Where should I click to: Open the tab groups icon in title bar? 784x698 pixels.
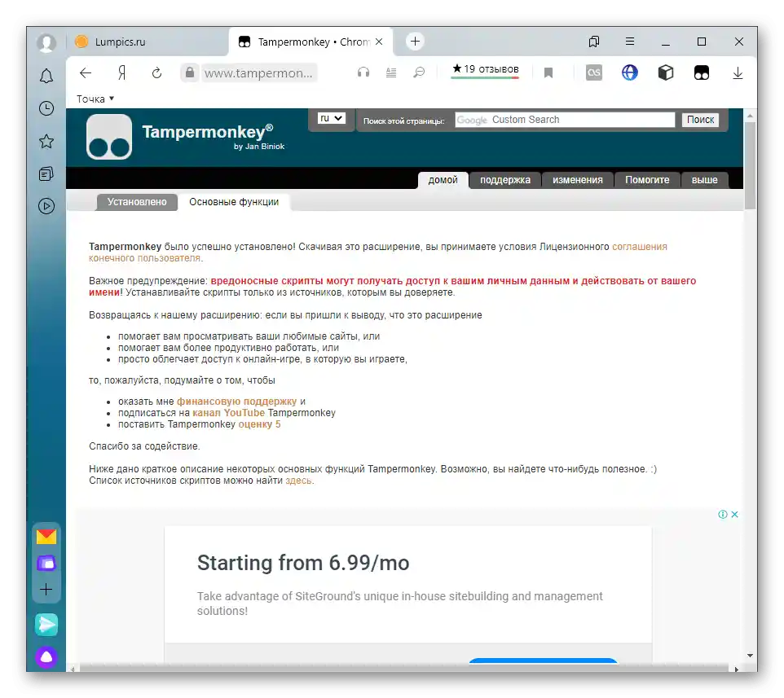(x=594, y=42)
